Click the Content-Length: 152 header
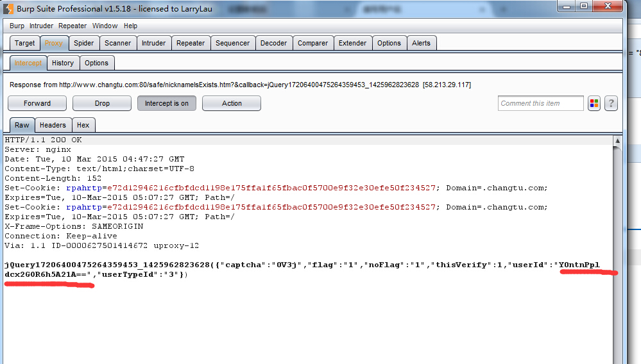This screenshot has width=641, height=364. click(x=53, y=178)
